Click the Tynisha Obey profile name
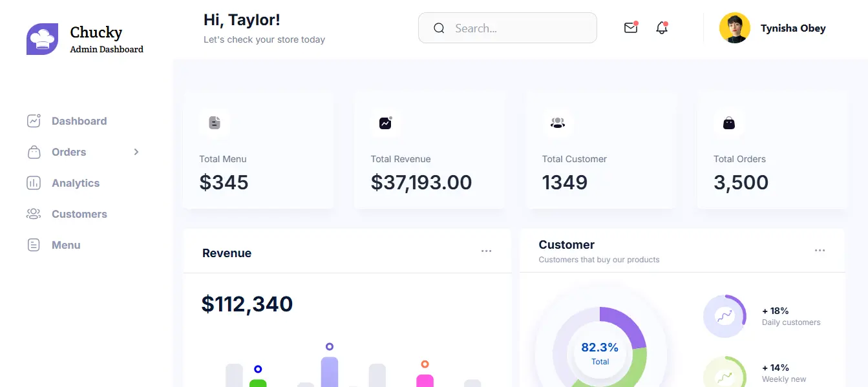This screenshot has height=387, width=868. (793, 28)
